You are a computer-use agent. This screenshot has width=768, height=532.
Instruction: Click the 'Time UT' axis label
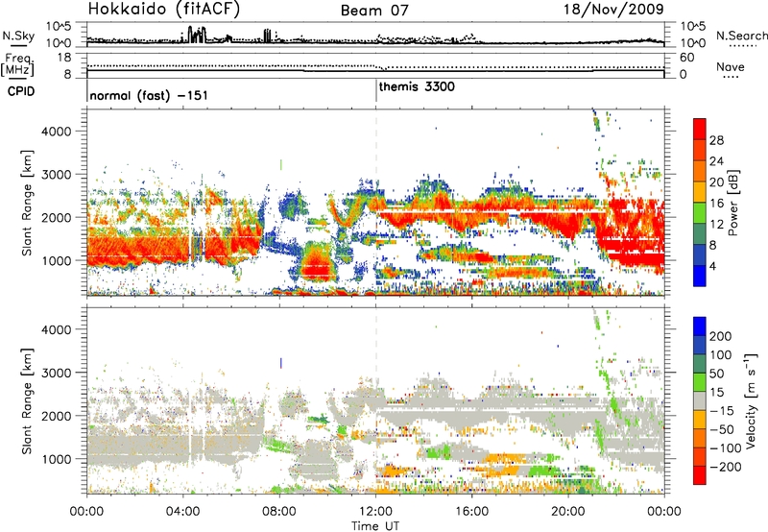coord(375,526)
